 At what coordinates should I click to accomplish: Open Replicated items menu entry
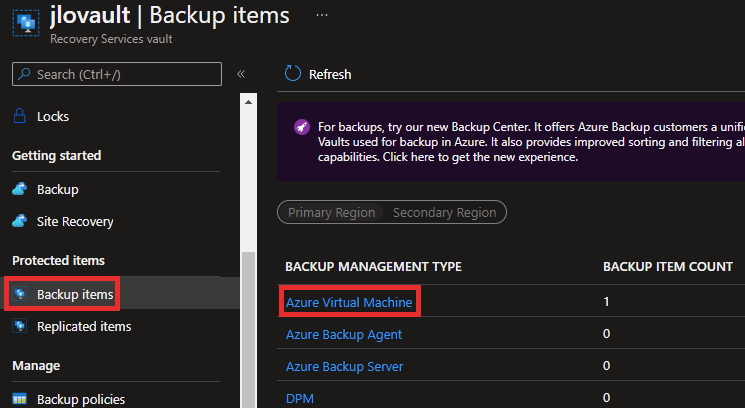84,326
